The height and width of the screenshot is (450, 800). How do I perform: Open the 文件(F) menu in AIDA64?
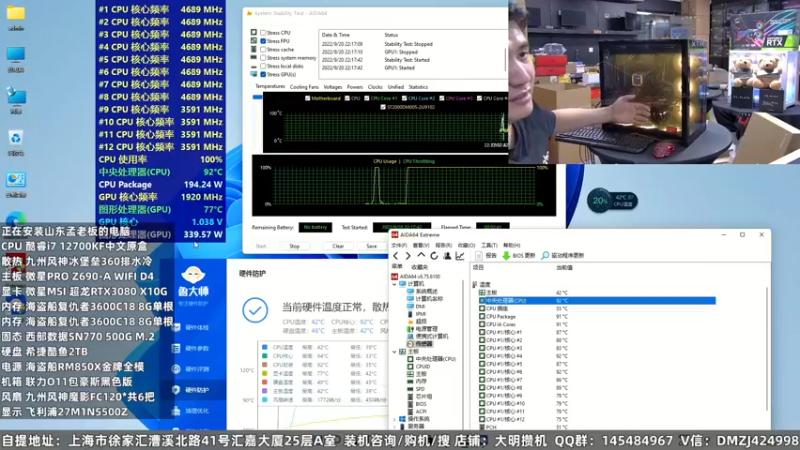[x=399, y=245]
